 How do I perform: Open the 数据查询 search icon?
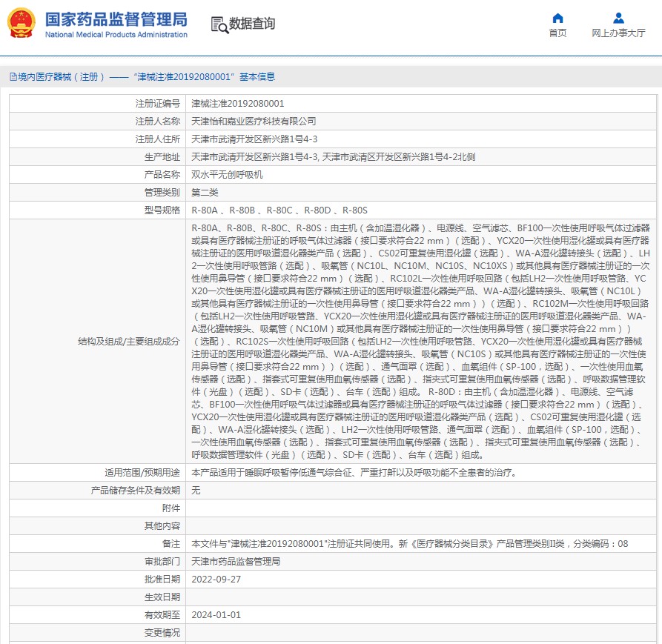click(x=219, y=24)
